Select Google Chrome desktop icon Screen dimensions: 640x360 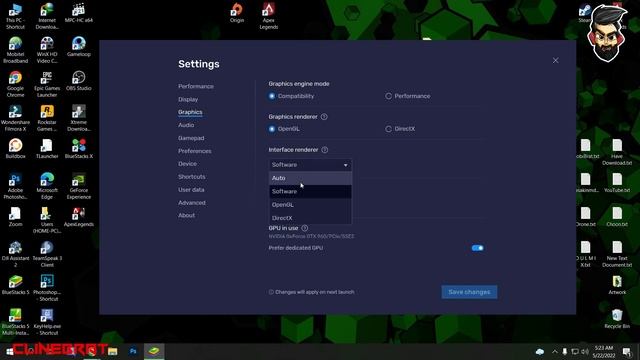pyautogui.click(x=15, y=84)
